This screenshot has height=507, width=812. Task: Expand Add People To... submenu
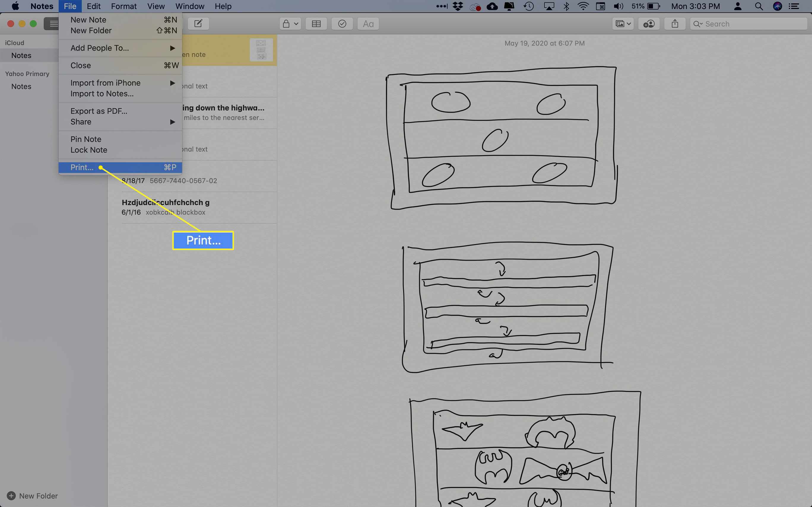click(120, 47)
